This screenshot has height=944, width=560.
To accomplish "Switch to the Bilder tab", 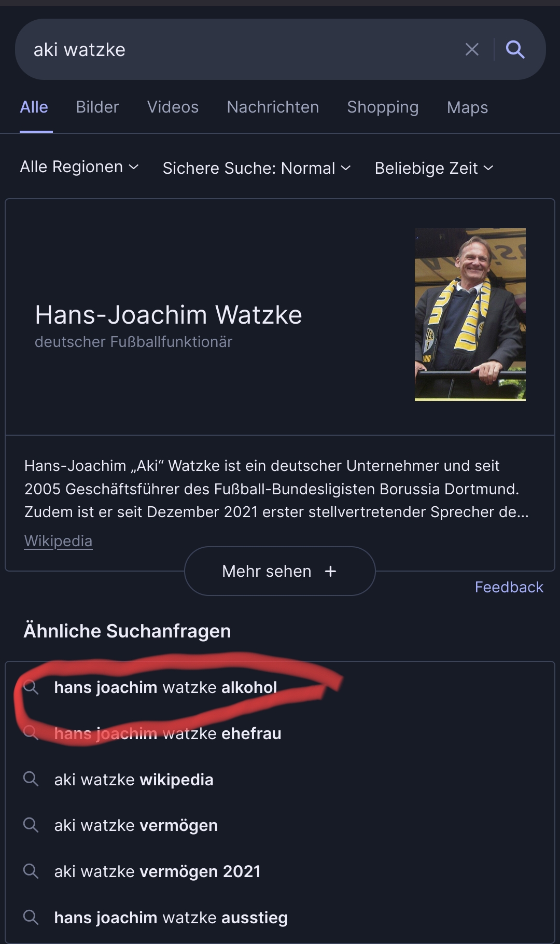I will pos(97,107).
